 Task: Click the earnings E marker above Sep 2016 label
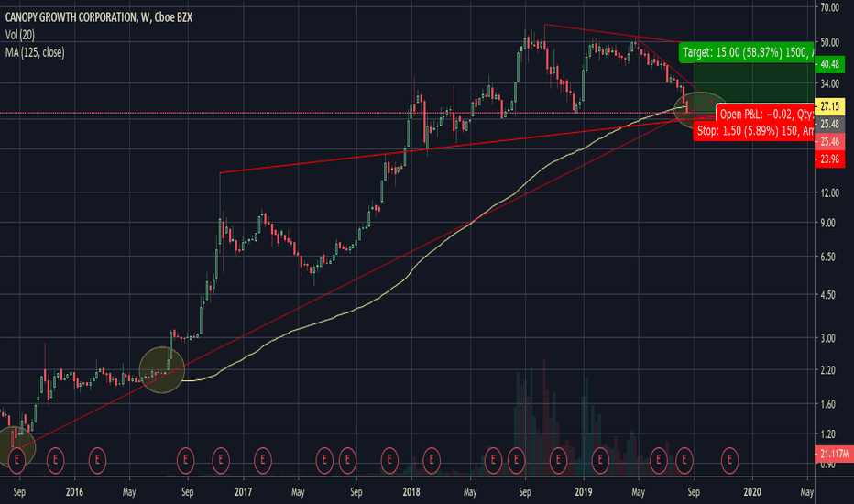tap(186, 460)
